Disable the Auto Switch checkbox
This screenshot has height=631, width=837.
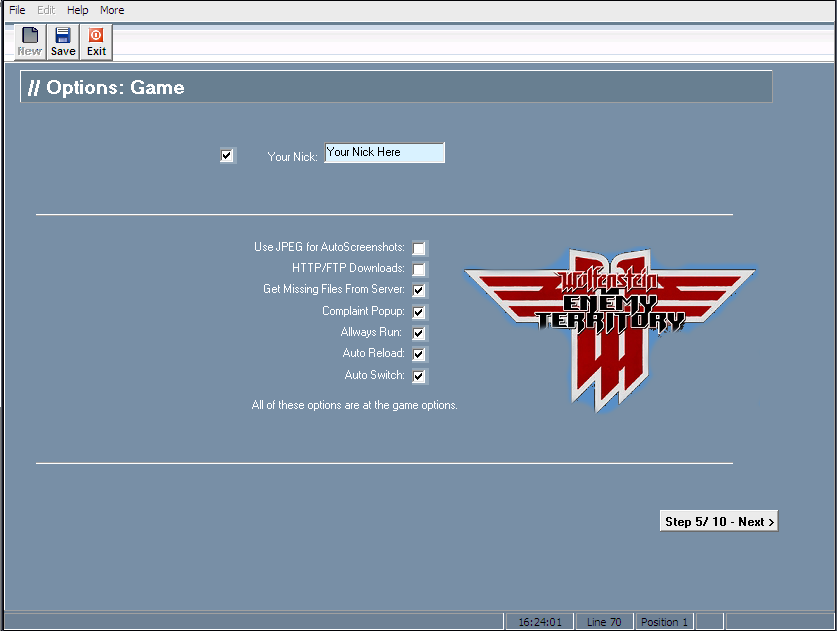pyautogui.click(x=419, y=376)
